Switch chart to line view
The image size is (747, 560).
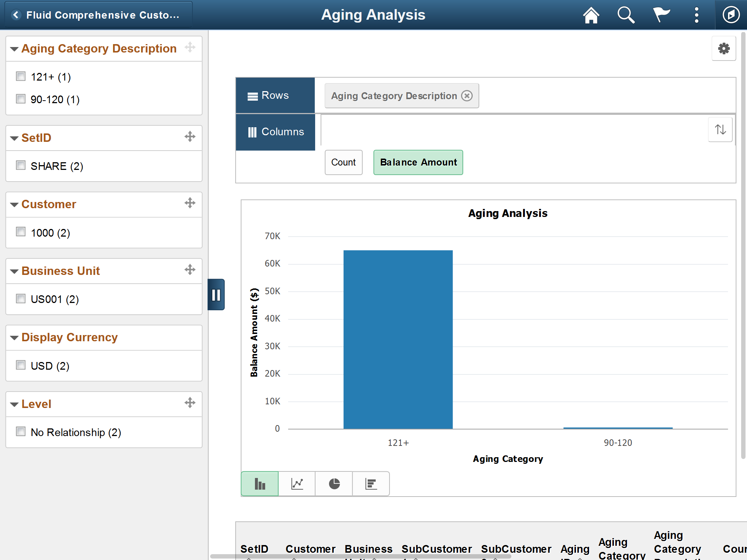tap(297, 484)
